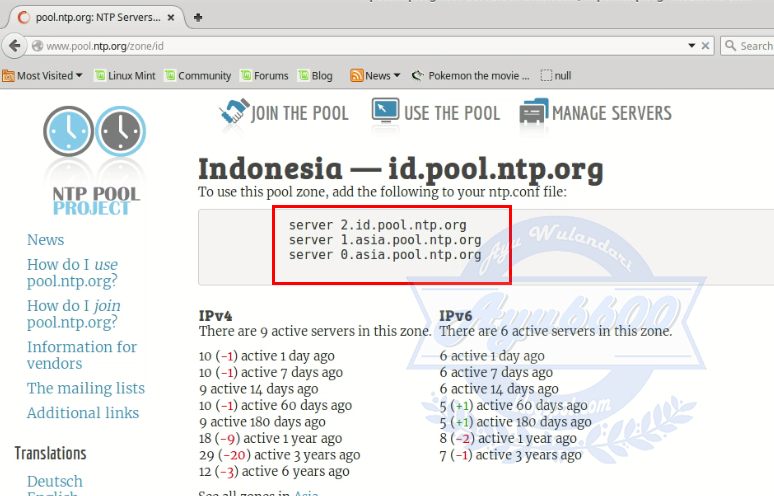Click '18 (-9) active 1 year ago'
Screen dimensions: 774x496
(271, 438)
